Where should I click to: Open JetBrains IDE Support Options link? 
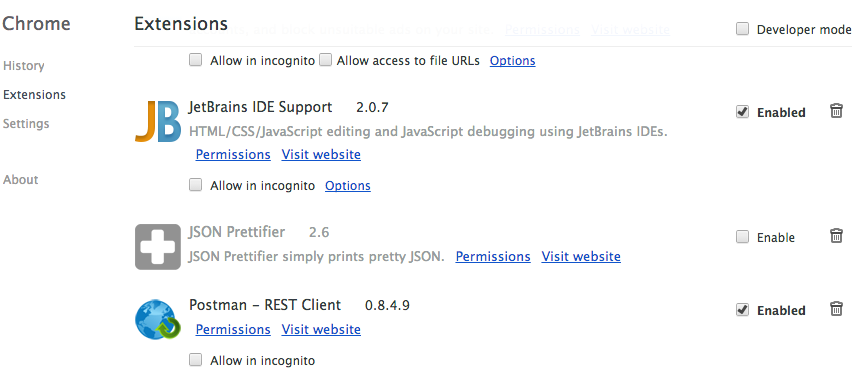[348, 186]
